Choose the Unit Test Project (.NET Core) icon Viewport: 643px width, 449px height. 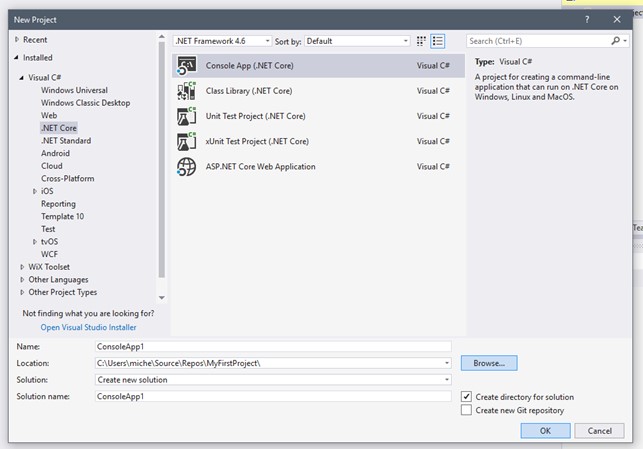(187, 116)
